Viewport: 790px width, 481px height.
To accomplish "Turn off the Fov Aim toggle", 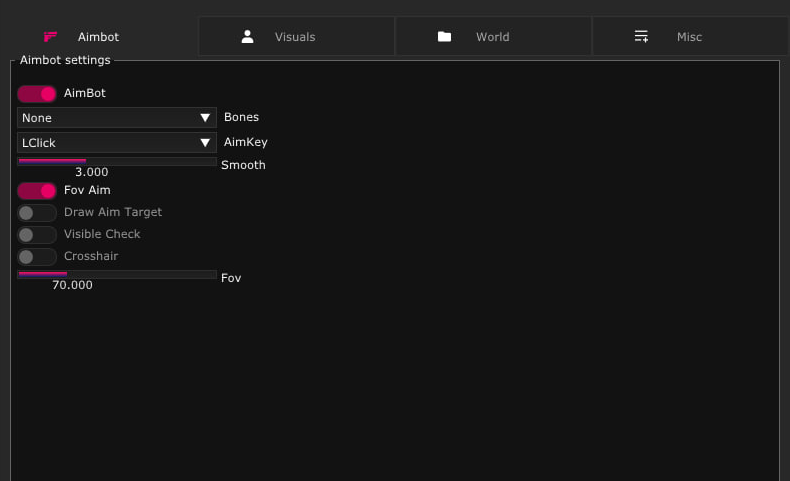I will [37, 190].
